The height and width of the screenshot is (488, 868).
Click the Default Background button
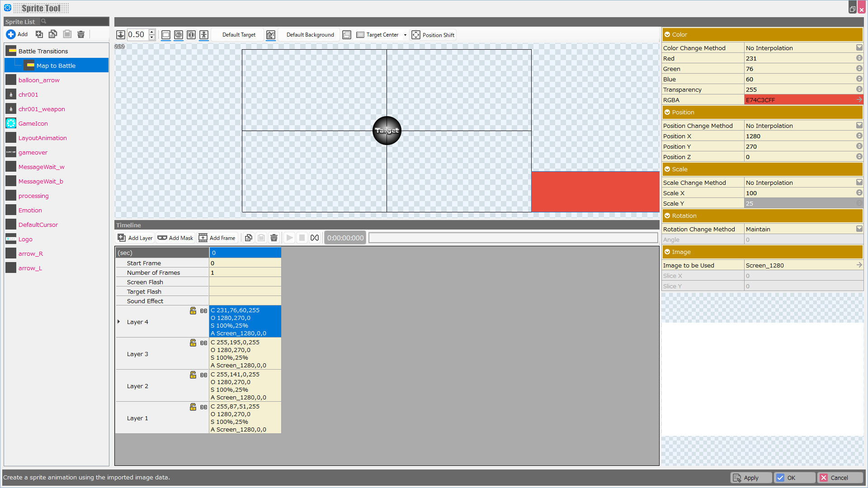pyautogui.click(x=310, y=35)
